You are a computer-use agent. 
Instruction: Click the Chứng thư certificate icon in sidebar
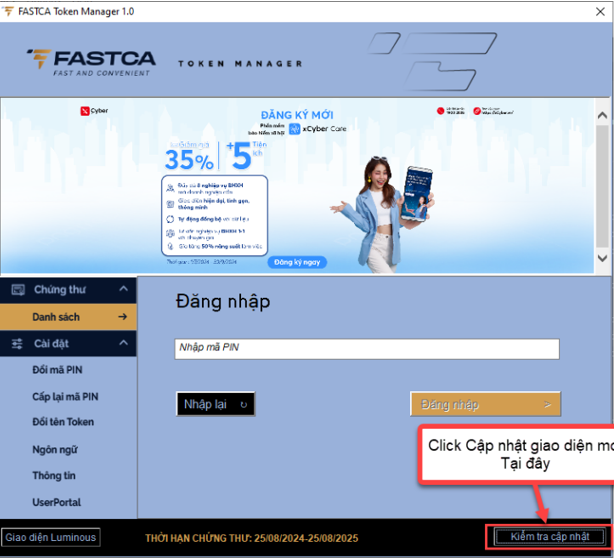point(17,290)
